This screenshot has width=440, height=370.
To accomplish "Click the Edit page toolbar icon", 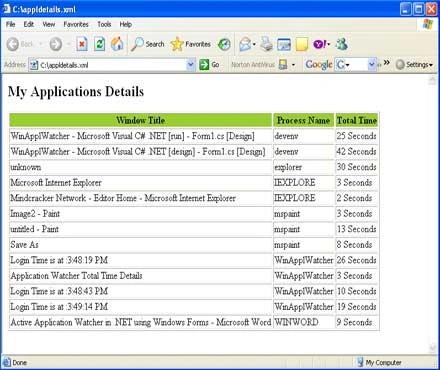I will (x=284, y=44).
